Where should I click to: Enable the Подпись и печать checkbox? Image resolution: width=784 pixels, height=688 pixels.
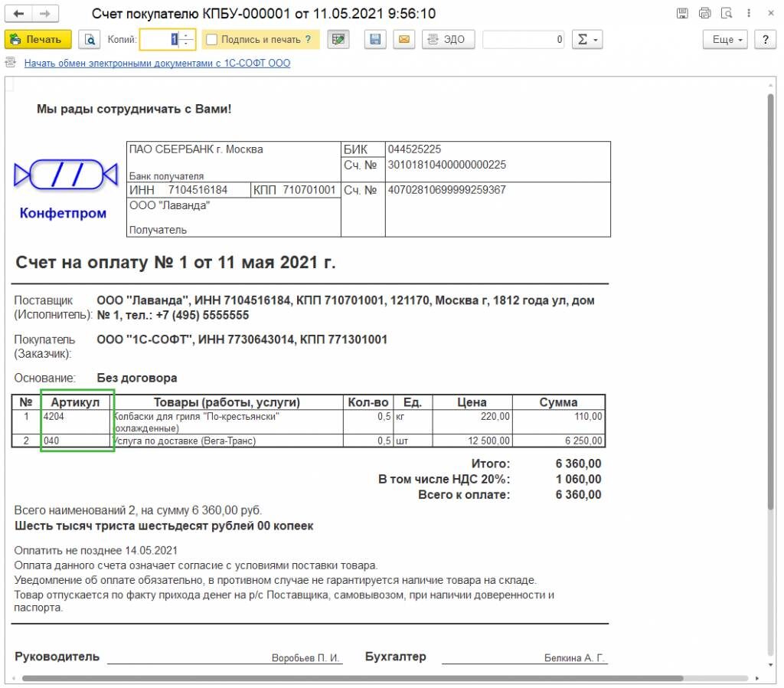pyautogui.click(x=212, y=40)
